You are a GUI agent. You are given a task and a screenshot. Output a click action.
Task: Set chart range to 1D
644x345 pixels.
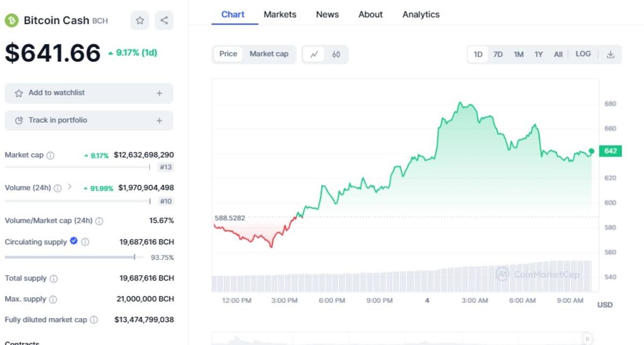click(x=478, y=54)
